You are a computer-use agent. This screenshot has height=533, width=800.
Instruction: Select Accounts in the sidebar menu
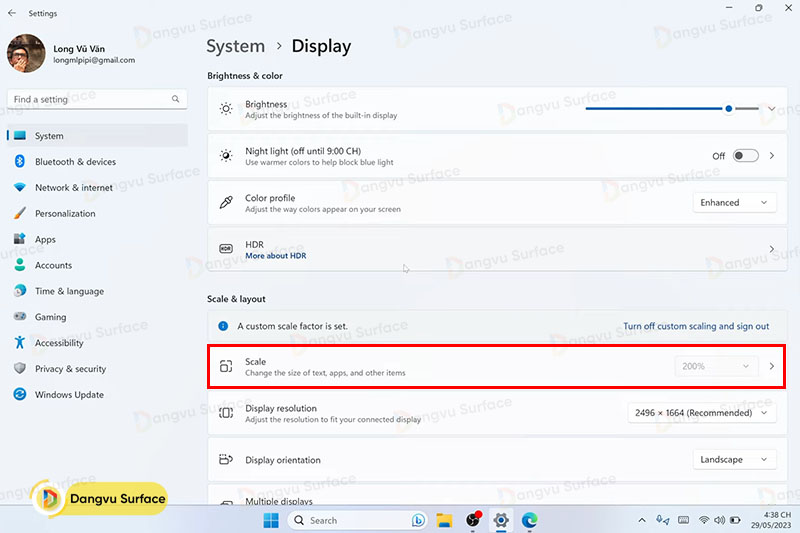[53, 266]
